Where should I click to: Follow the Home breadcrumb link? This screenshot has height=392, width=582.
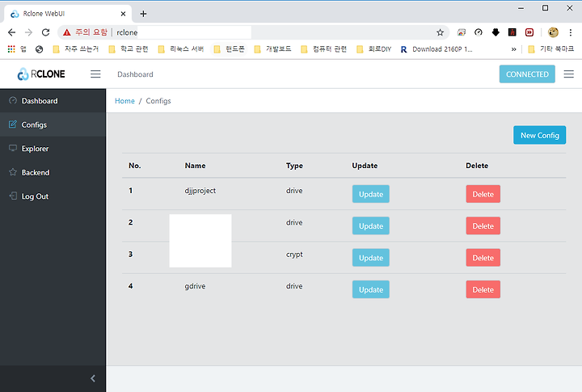pos(124,101)
